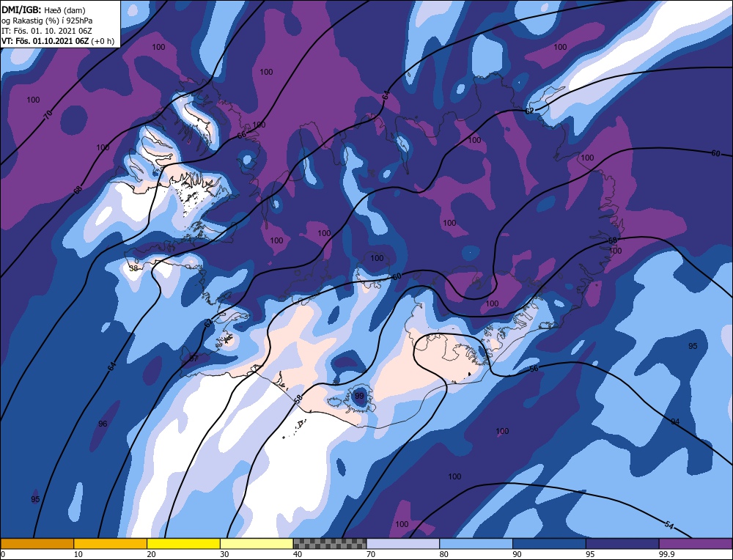Click the '38' humidity value on the map
The width and height of the screenshot is (733, 560).
133,268
